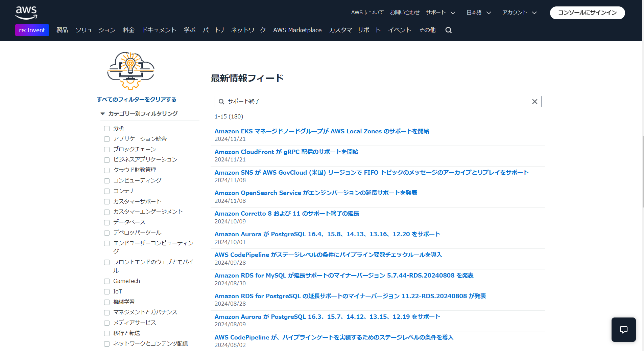Open the 日本語 language dropdown
The image size is (644, 351).
tap(479, 13)
